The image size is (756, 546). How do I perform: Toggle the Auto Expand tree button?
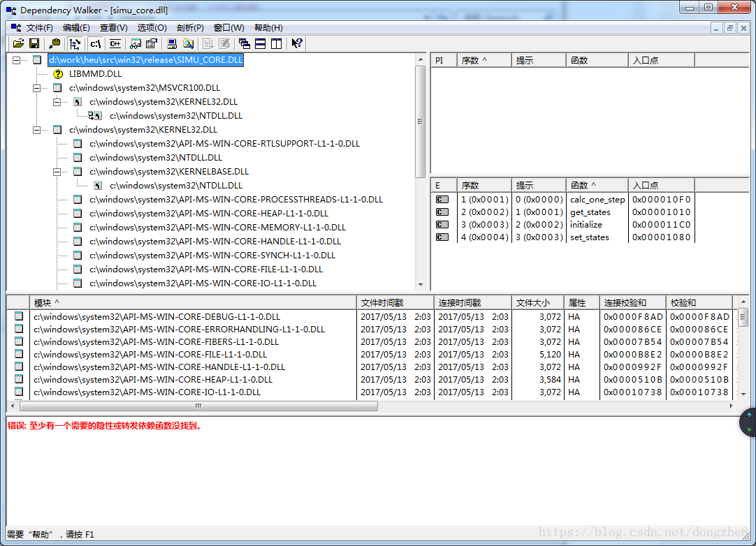(x=75, y=43)
